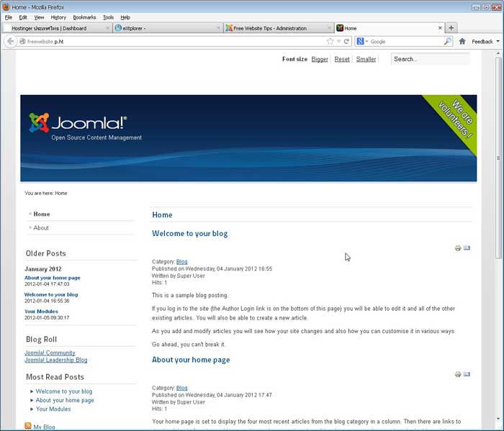Viewport: 504px width, 431px height.
Task: Open the Firefox home page icon
Action: pos(462,41)
